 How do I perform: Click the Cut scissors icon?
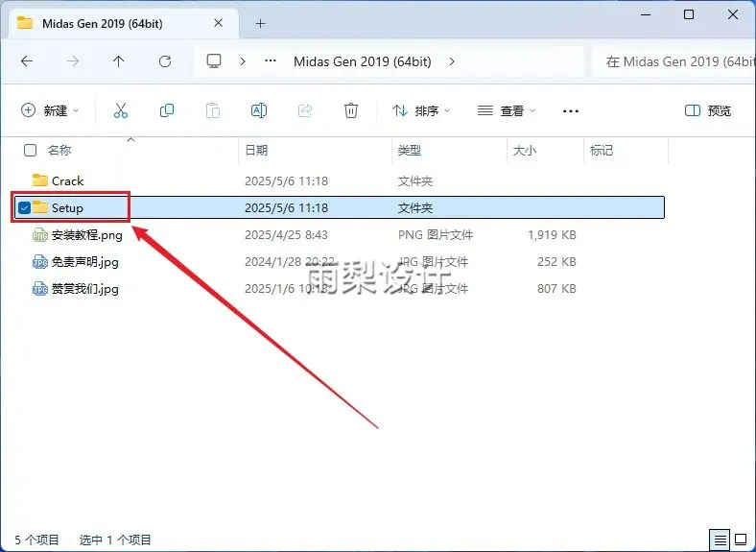click(x=121, y=110)
